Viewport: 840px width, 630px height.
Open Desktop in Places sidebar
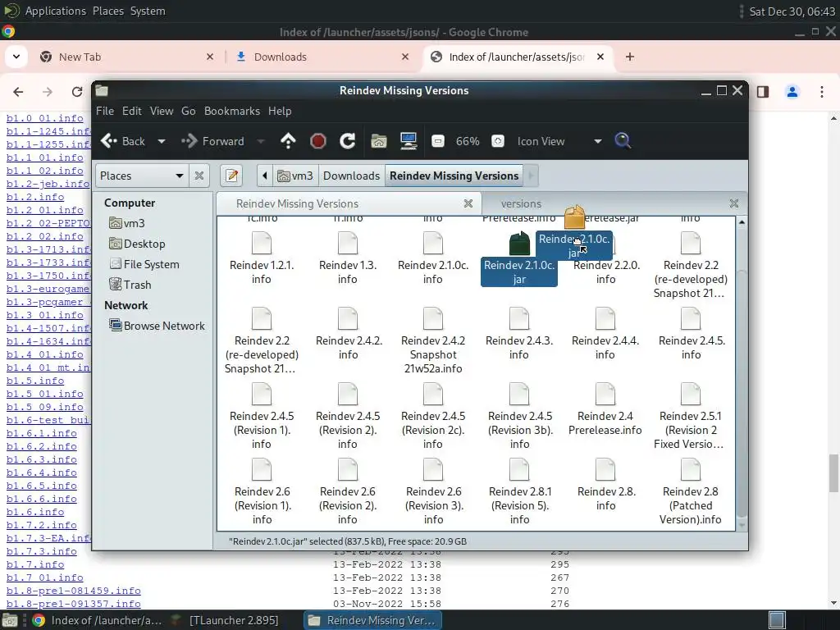[x=137, y=244]
